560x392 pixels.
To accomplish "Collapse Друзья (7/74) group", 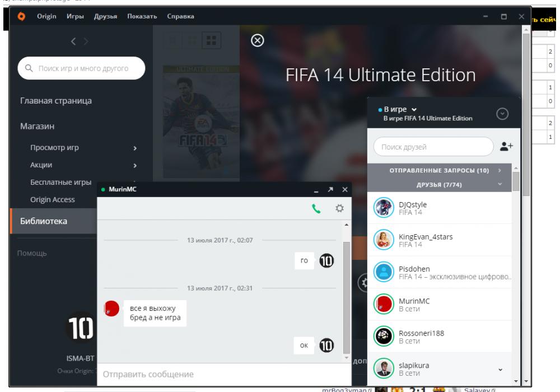I will coord(439,185).
